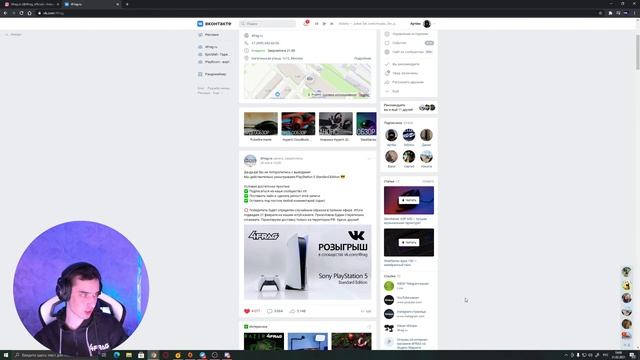Open comments on the giveaway post
The height and width of the screenshot is (360, 640).
point(275,311)
